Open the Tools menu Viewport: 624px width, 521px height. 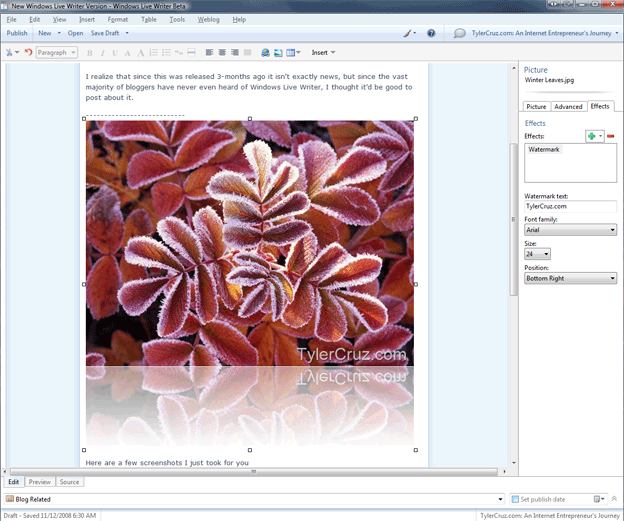tap(177, 20)
